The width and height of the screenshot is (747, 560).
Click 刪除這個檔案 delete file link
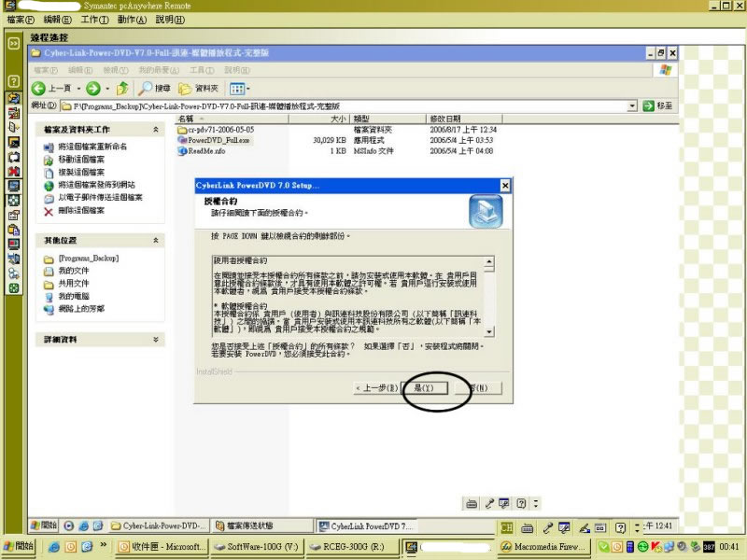coord(81,210)
